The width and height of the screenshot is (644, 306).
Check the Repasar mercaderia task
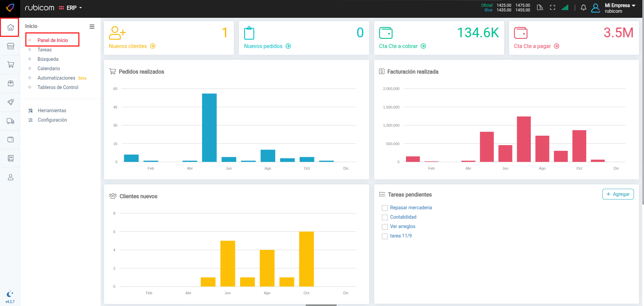coord(385,208)
